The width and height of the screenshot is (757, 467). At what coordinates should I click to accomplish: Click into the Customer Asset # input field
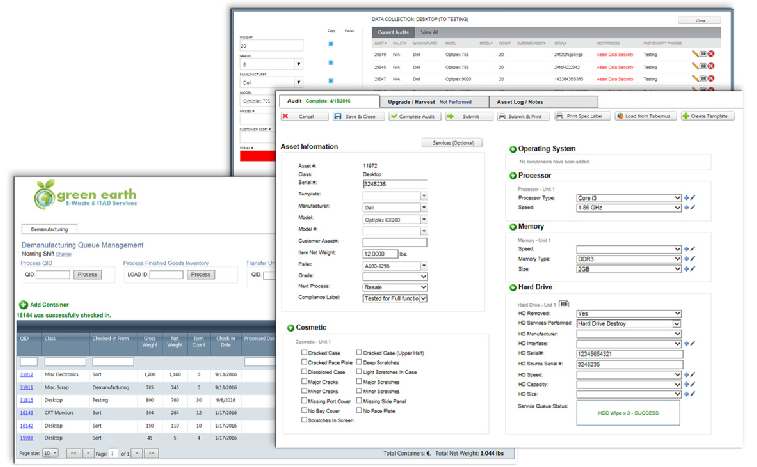(x=395, y=242)
